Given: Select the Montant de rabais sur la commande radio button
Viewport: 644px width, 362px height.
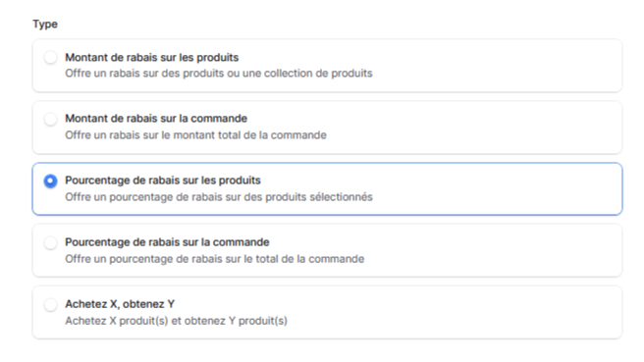Looking at the screenshot, I should point(50,119).
